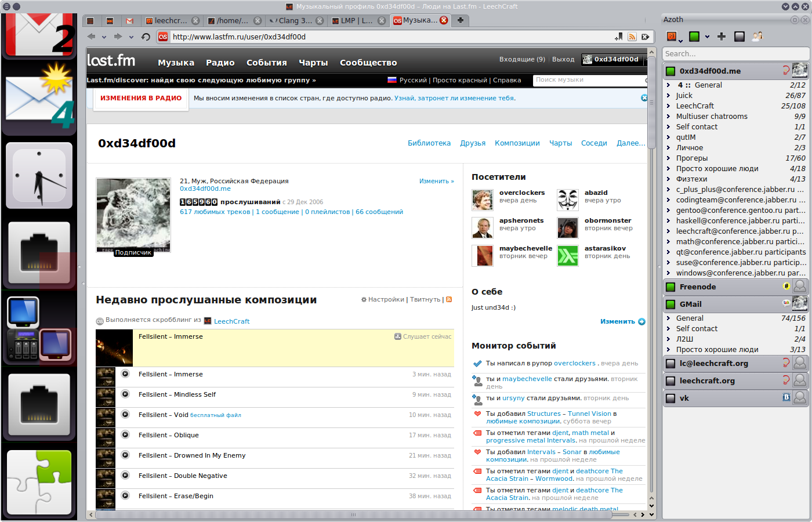Add a contact with Azoth plus icon

point(722,37)
